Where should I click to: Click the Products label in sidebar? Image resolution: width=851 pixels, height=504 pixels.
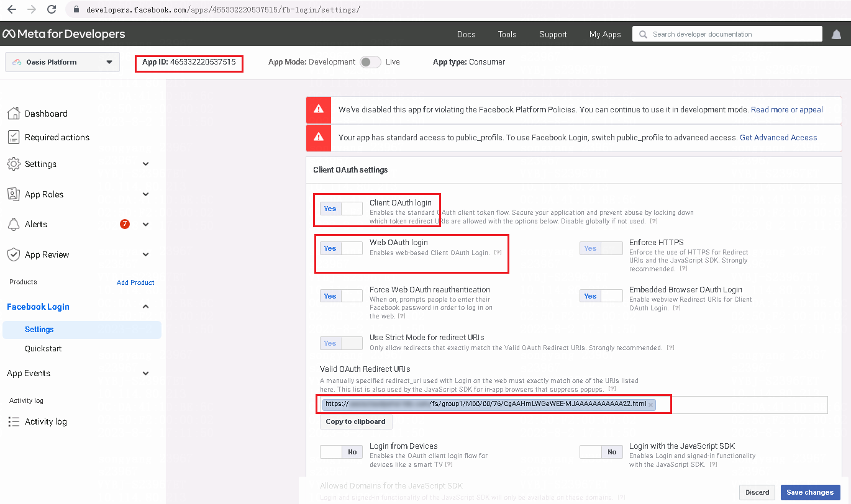tap(23, 282)
